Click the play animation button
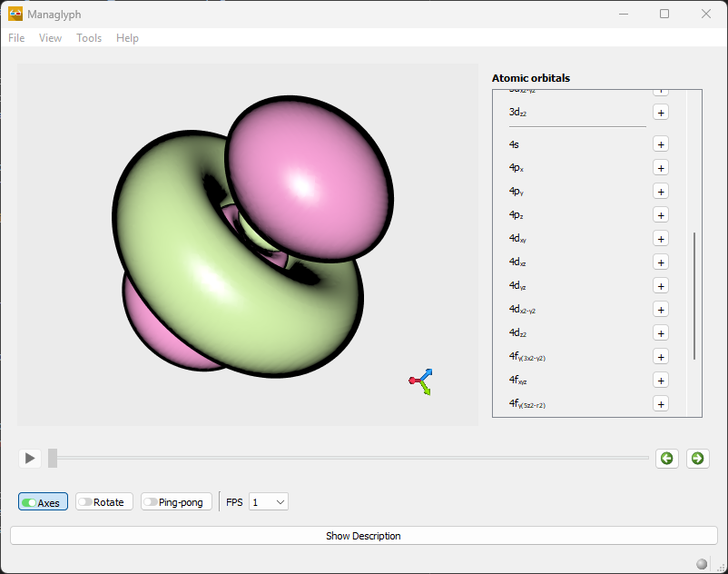 point(30,458)
